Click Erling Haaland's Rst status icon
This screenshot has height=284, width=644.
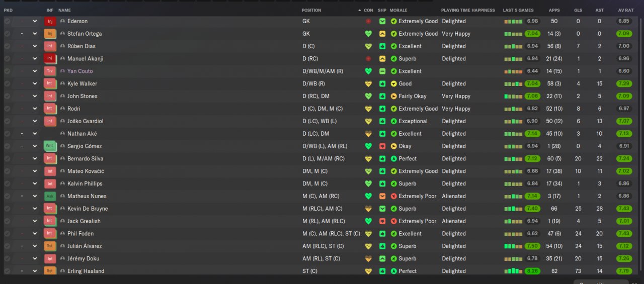tap(50, 271)
